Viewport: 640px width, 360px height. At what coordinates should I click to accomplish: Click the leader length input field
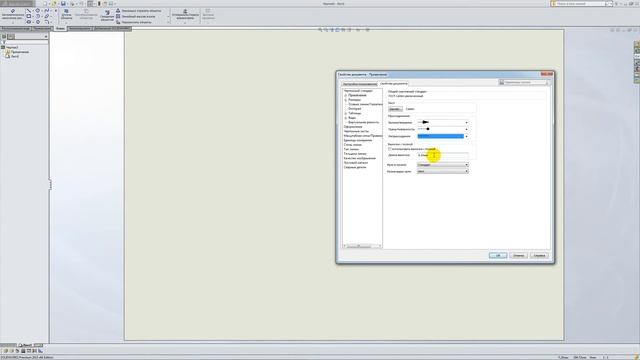coord(442,156)
